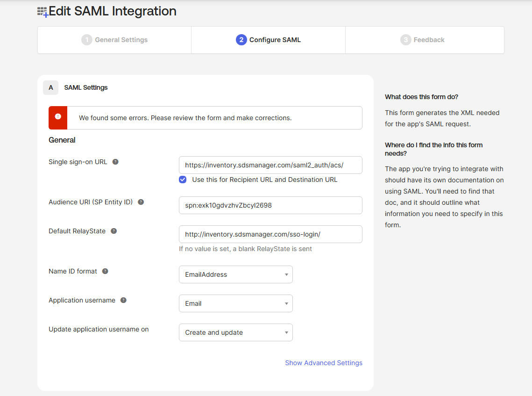
Task: Click the app grid icon beside page title
Action: point(43,12)
